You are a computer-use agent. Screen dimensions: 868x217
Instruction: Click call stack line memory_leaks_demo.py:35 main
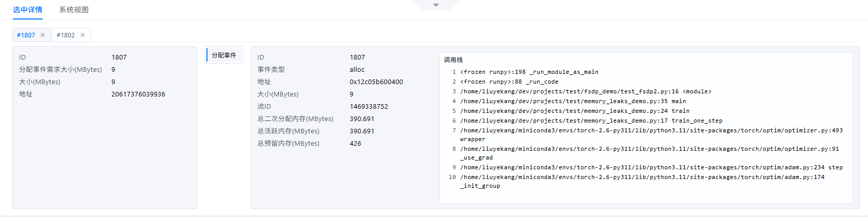[573, 101]
